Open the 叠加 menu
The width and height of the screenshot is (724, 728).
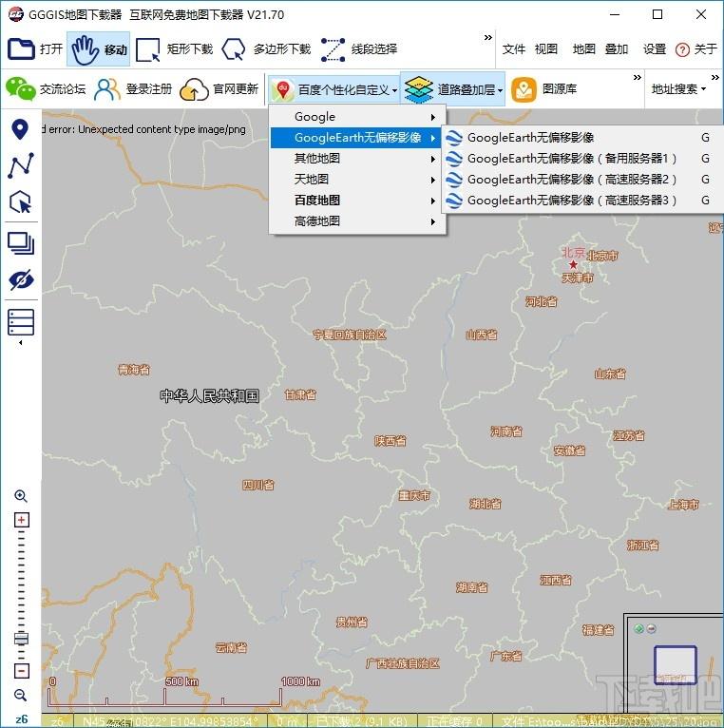coord(617,49)
